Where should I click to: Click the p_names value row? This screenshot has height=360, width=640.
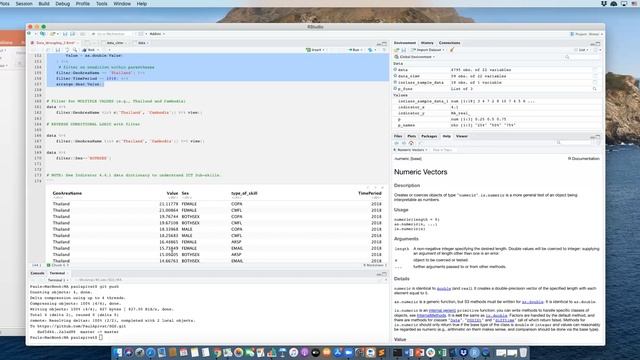coord(497,125)
